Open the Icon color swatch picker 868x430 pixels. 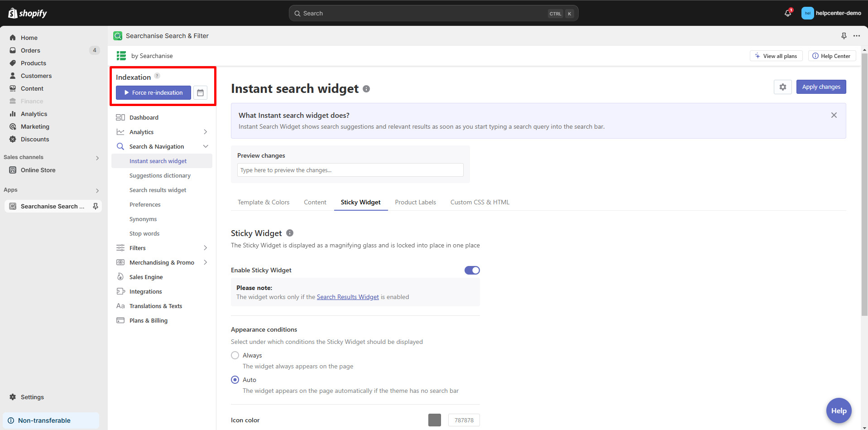coord(434,420)
